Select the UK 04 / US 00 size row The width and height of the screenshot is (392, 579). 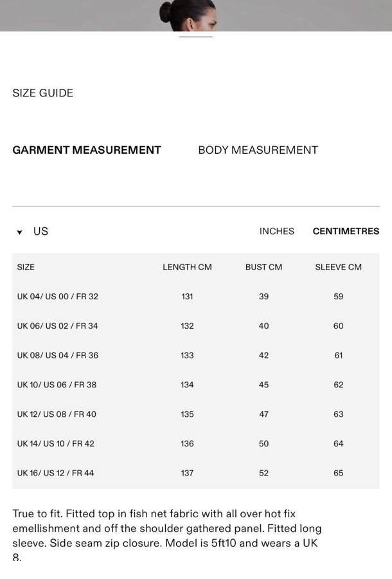[58, 297]
